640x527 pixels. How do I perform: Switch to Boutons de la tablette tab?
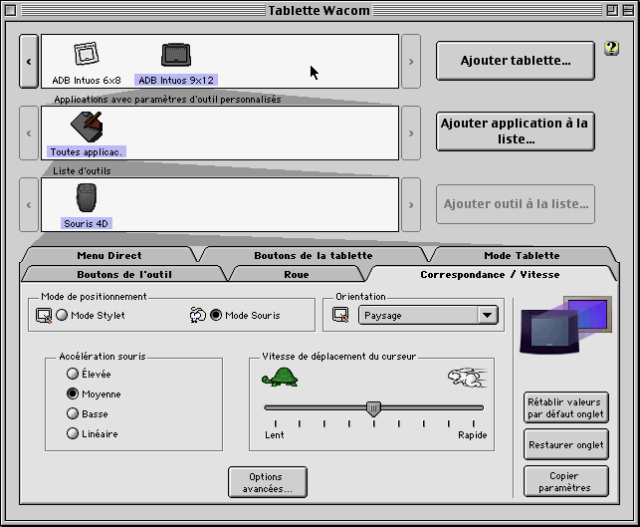[x=313, y=256]
